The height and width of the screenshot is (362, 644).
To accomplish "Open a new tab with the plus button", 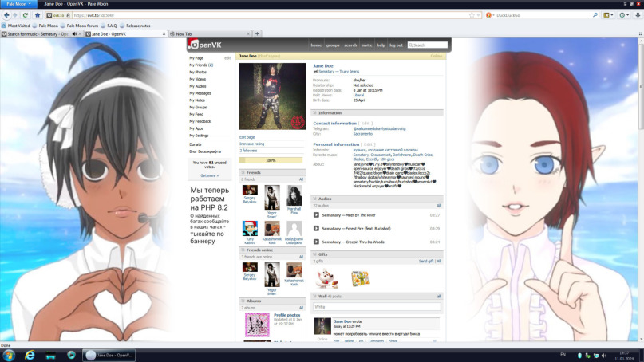I will (257, 33).
